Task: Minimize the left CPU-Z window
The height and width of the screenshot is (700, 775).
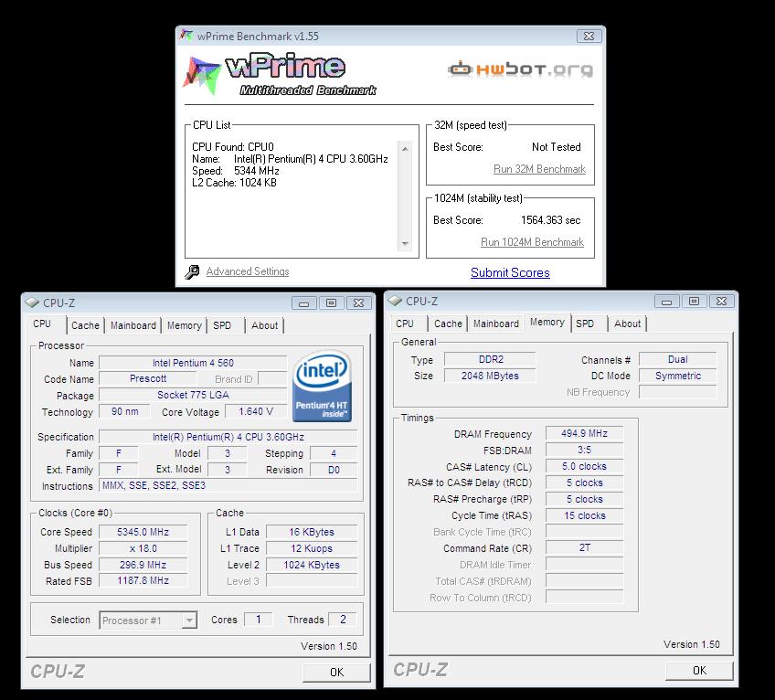Action: [x=304, y=303]
